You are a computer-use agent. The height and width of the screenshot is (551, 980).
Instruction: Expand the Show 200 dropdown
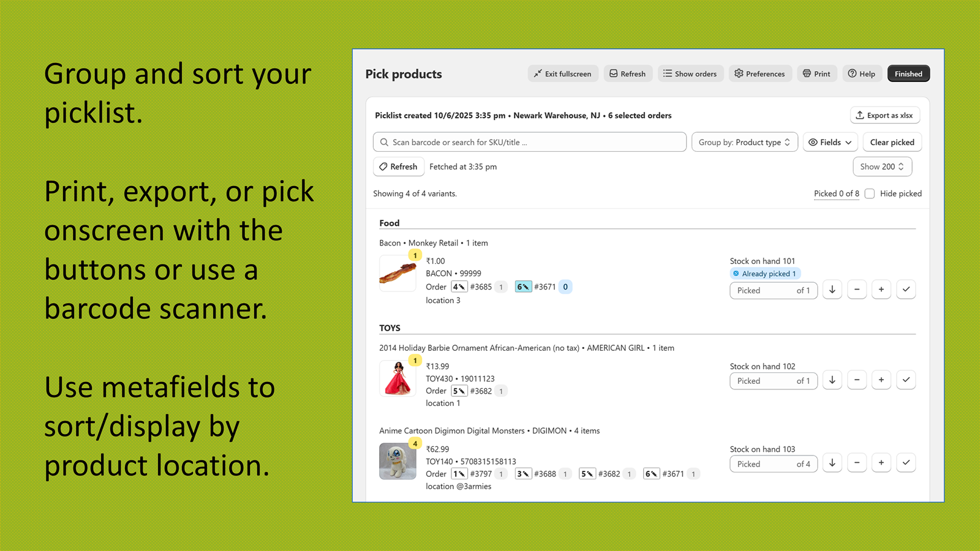(882, 167)
